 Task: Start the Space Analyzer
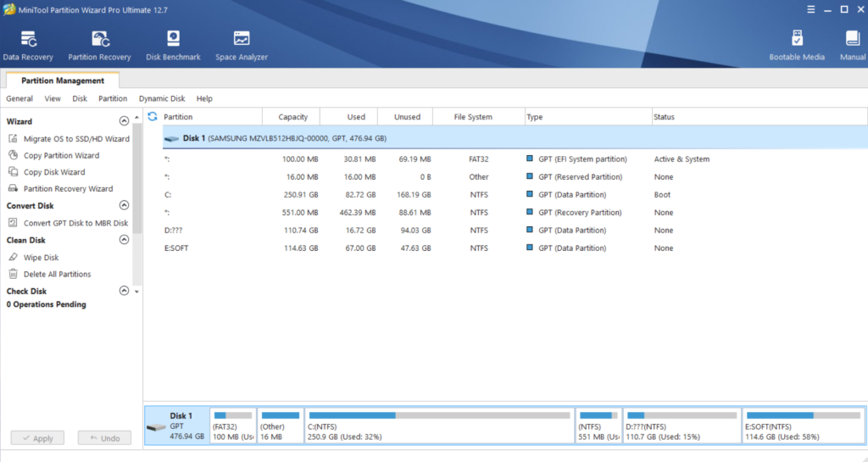click(x=242, y=46)
